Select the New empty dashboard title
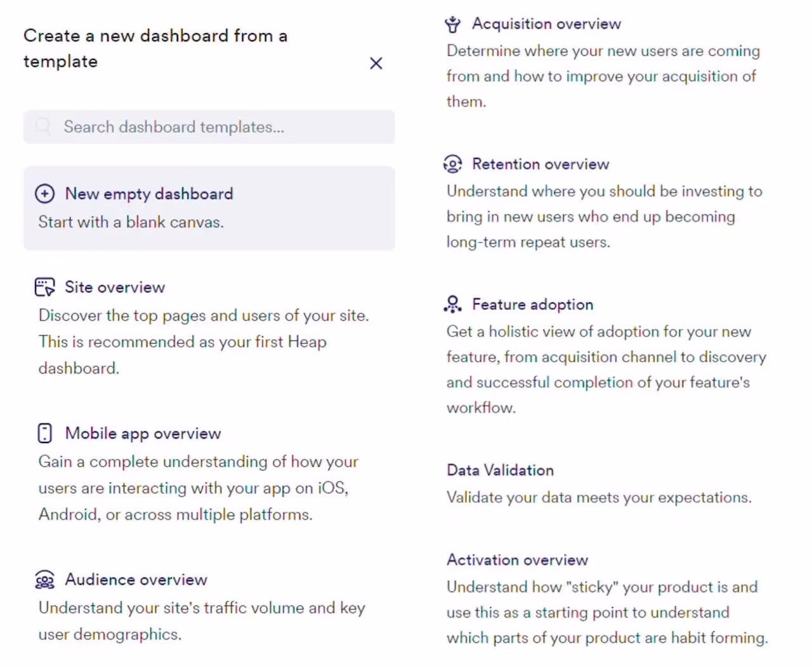The image size is (812, 667). [149, 193]
